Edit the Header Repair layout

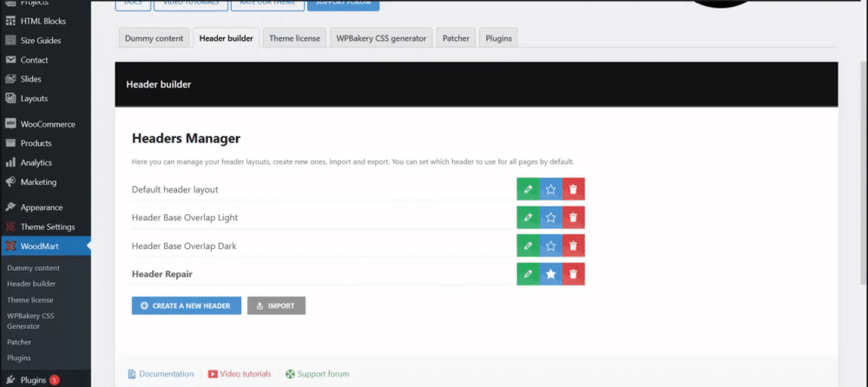(x=528, y=274)
